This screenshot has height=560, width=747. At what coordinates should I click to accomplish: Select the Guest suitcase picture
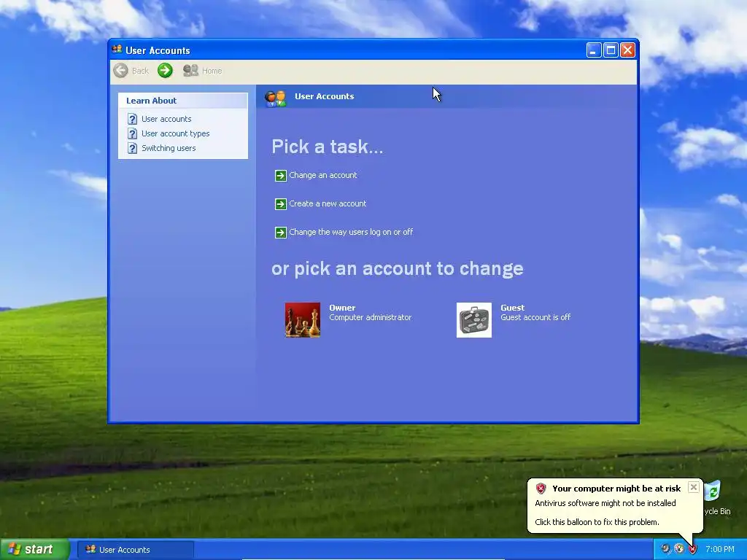474,320
